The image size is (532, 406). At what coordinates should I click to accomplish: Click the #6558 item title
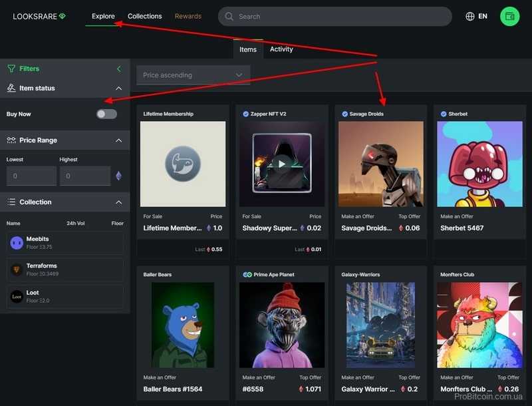pos(253,389)
